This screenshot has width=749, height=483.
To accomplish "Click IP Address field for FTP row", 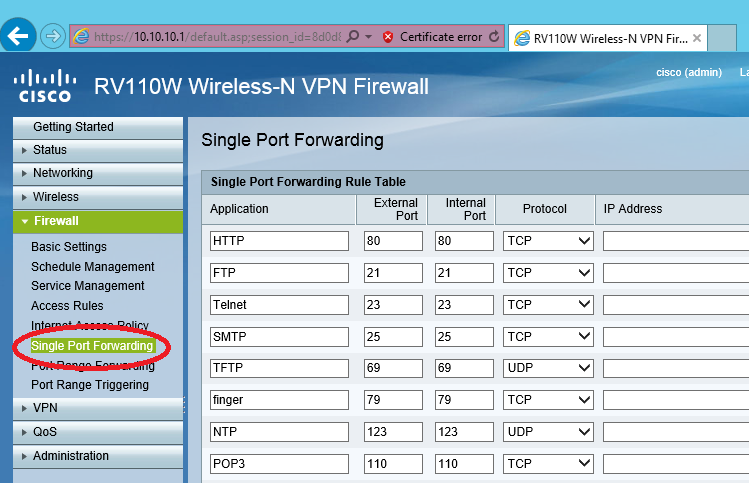I will point(676,273).
